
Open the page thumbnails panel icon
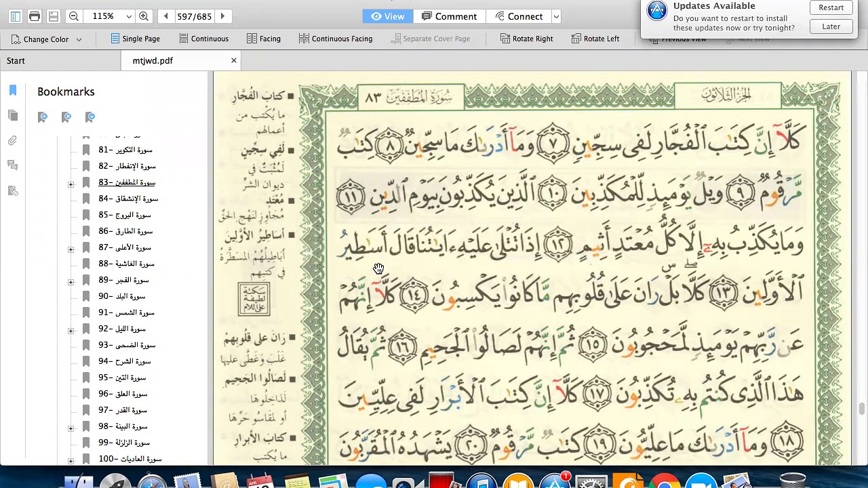pyautogui.click(x=13, y=116)
